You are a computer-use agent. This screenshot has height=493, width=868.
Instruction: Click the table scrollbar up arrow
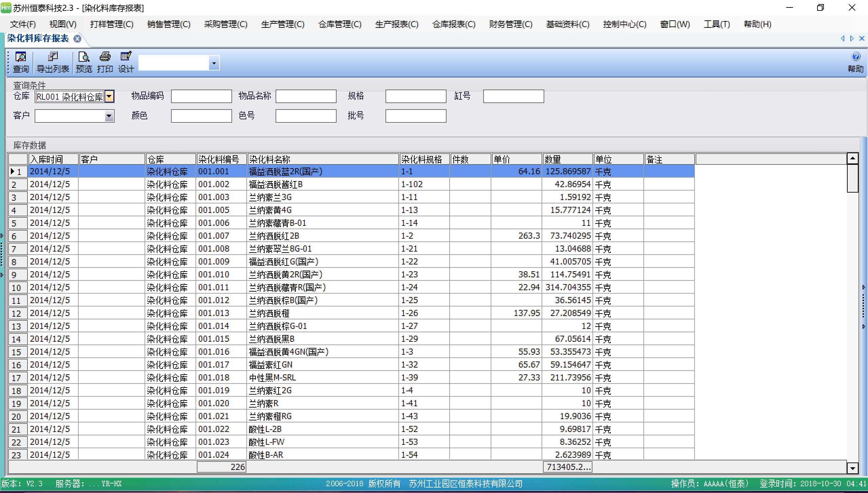[x=852, y=159]
